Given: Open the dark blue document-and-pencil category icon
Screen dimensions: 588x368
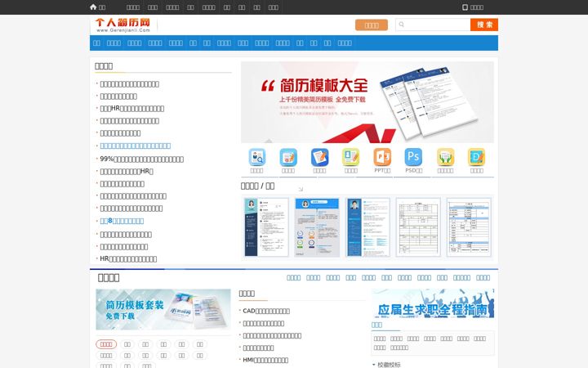Looking at the screenshot, I should click(x=319, y=157).
